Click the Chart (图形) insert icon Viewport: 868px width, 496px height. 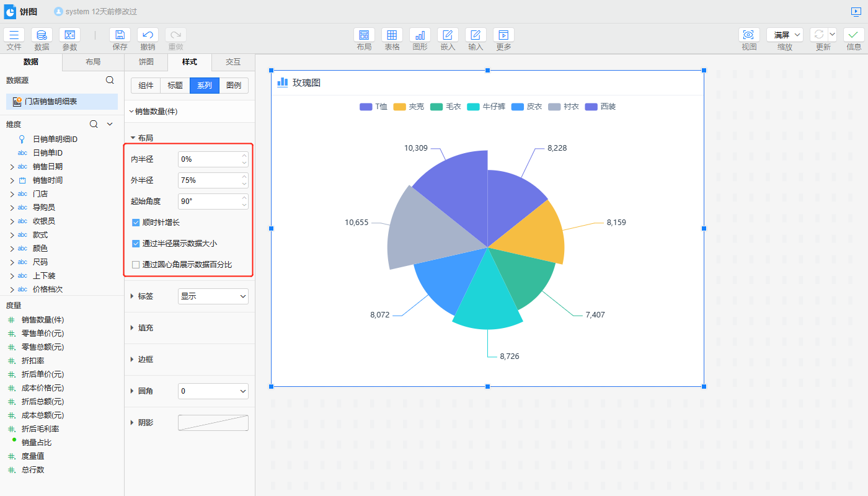click(x=420, y=35)
